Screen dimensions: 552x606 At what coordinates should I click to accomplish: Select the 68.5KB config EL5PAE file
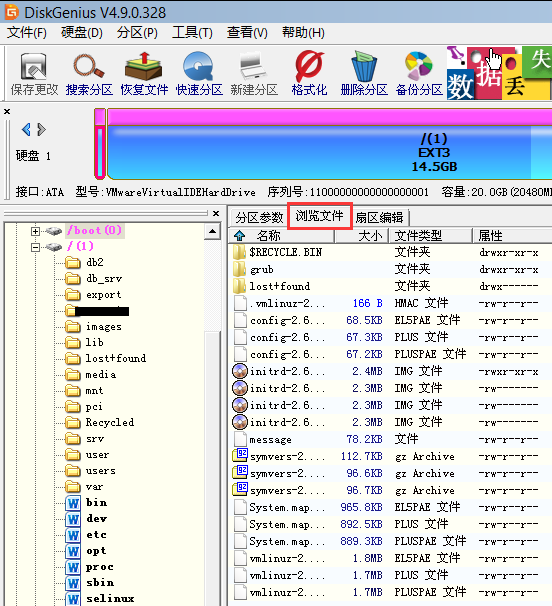click(x=390, y=320)
